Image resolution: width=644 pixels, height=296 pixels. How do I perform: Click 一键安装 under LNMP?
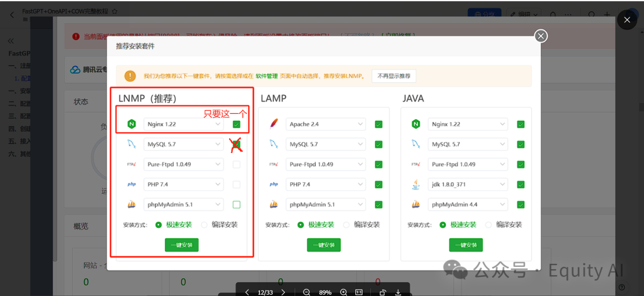coord(181,245)
